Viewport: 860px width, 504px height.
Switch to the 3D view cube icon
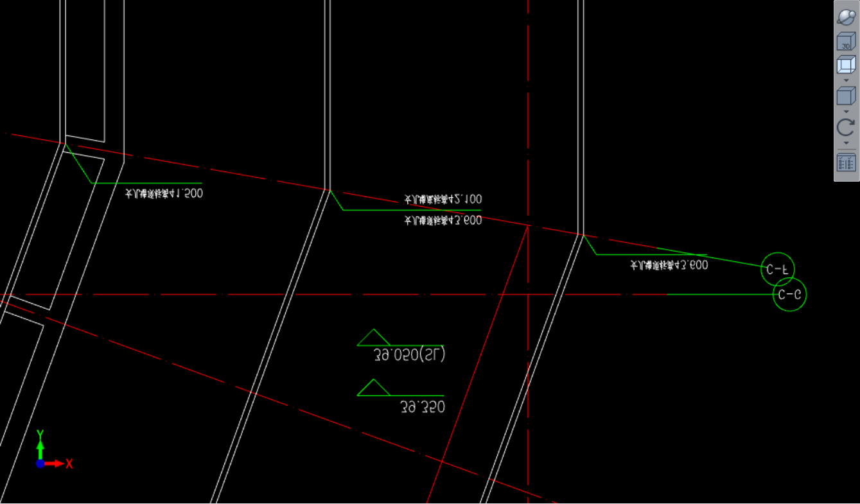846,42
